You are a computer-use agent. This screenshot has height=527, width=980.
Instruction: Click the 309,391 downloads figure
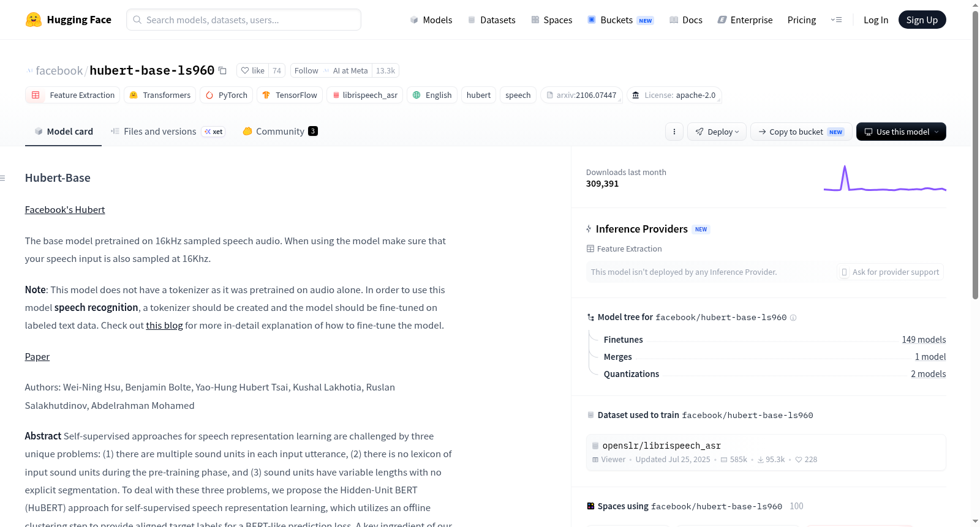point(602,184)
